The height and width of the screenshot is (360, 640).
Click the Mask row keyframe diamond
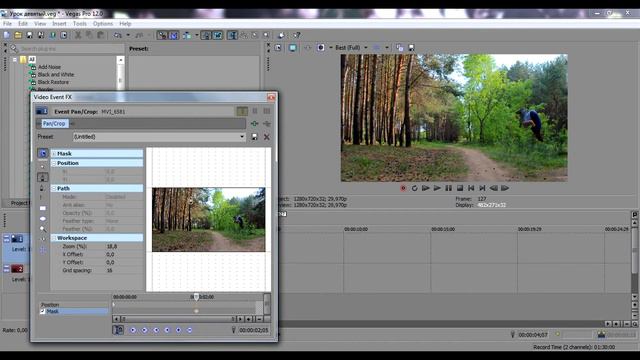click(x=196, y=311)
